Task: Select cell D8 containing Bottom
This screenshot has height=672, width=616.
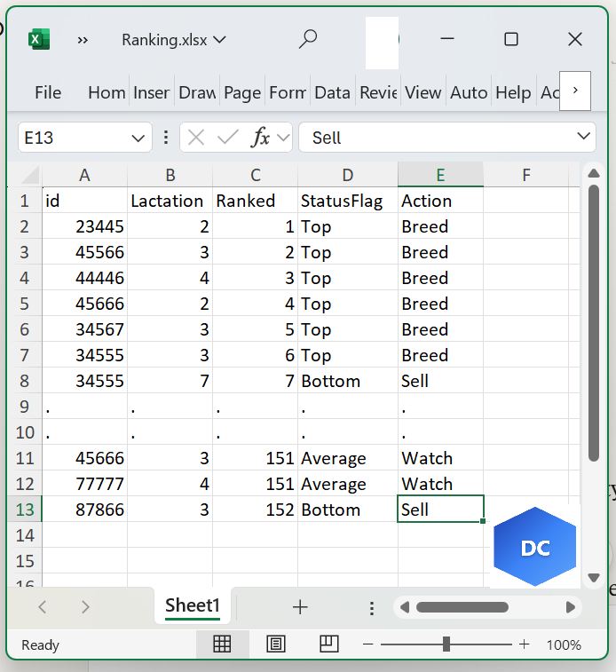Action: 347,381
